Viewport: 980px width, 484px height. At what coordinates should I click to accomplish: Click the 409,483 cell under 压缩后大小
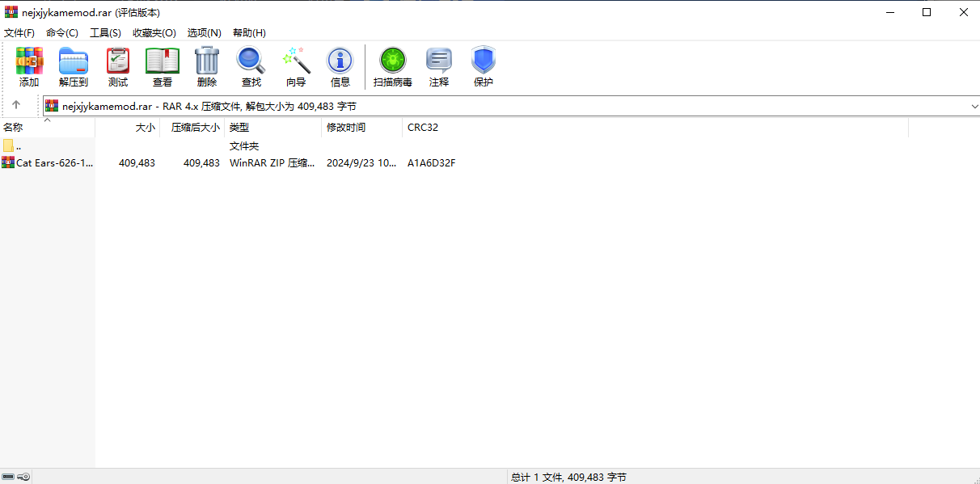tap(201, 162)
